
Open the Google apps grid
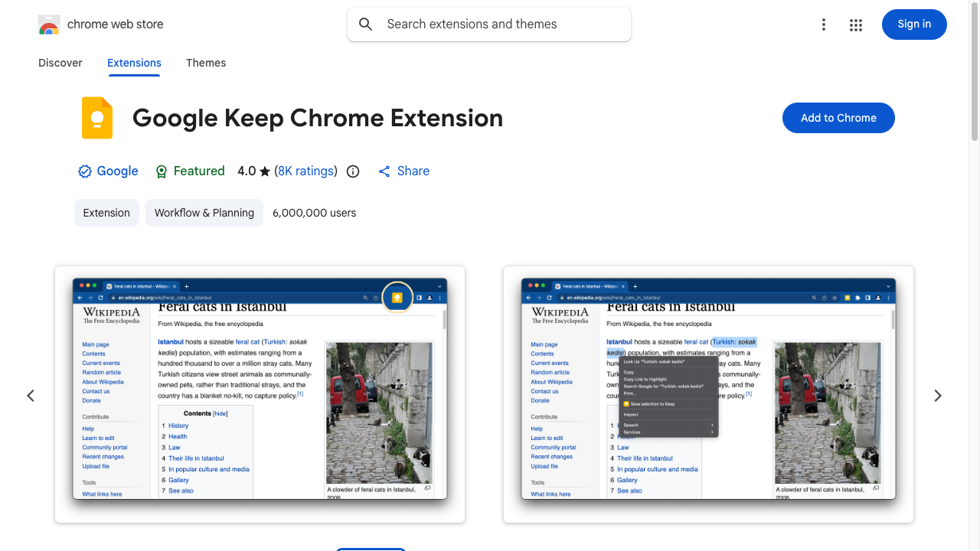pos(856,24)
